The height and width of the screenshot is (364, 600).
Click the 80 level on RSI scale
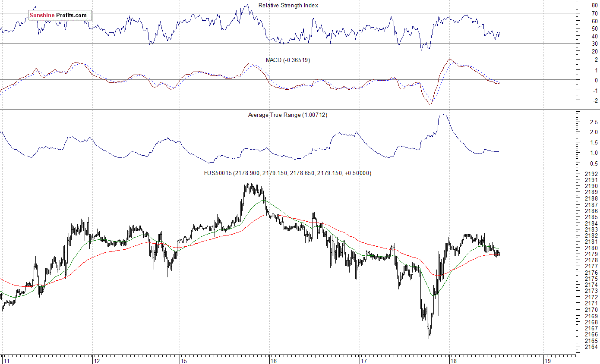pyautogui.click(x=595, y=6)
